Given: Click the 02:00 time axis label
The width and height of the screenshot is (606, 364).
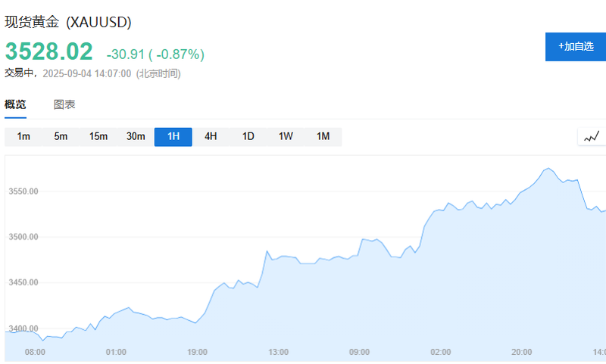Looking at the screenshot, I should click(x=440, y=352).
